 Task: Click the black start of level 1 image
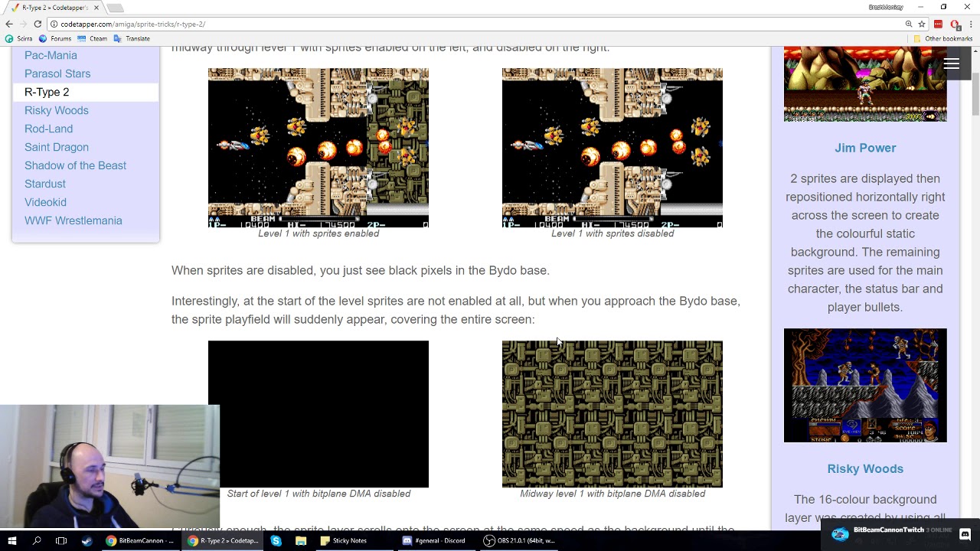tap(318, 414)
